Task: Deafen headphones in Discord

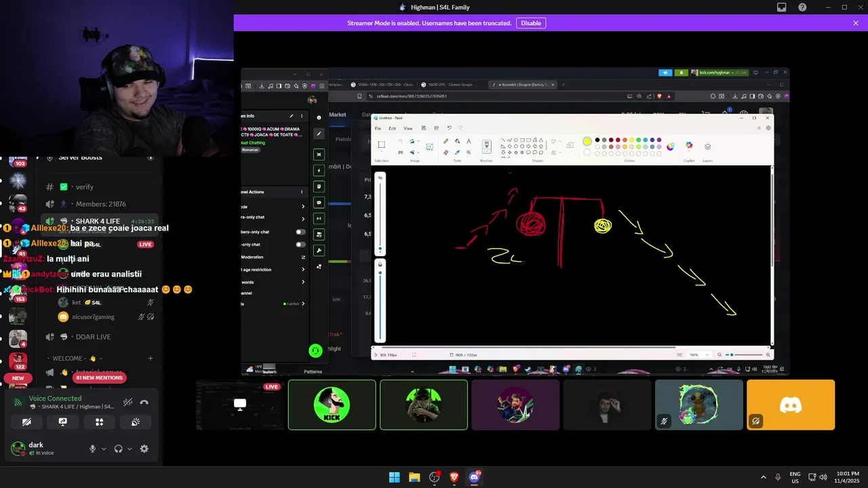Action: coord(119,449)
